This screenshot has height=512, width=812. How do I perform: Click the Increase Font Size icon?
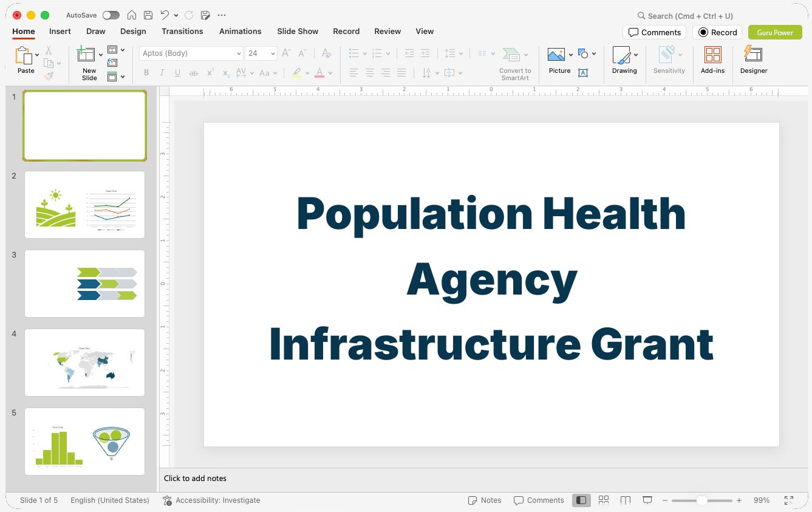point(287,53)
